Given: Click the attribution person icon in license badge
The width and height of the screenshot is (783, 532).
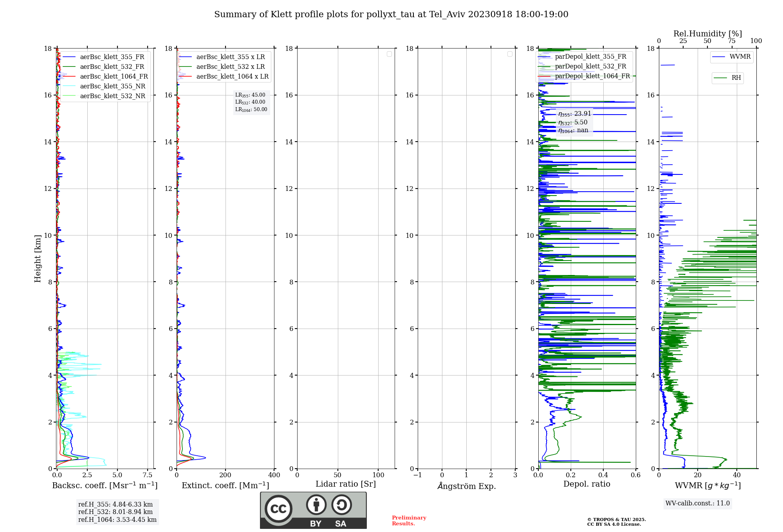Looking at the screenshot, I should coord(316,505).
